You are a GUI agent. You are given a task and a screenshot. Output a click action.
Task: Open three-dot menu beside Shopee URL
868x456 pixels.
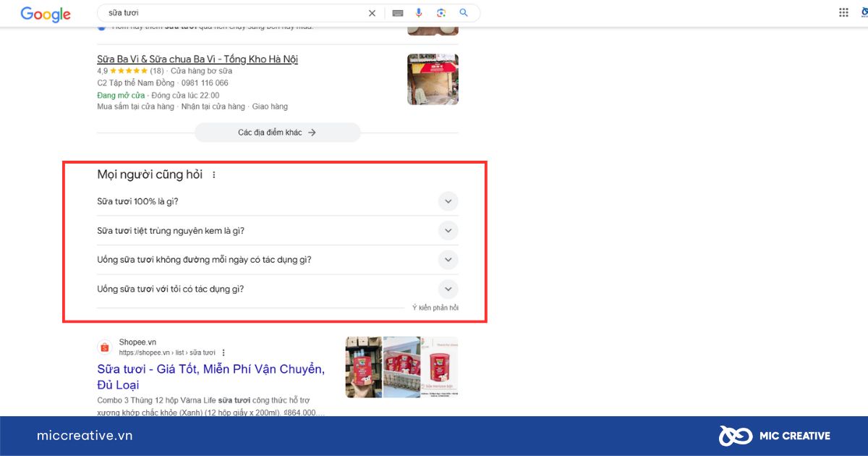224,352
